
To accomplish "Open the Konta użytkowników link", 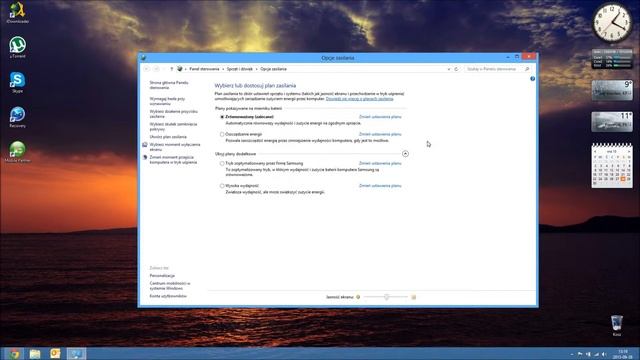I will 168,296.
